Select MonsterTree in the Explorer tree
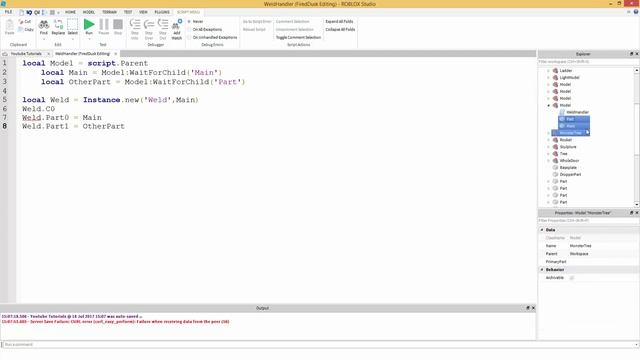This screenshot has height=360, width=640. pyautogui.click(x=570, y=133)
